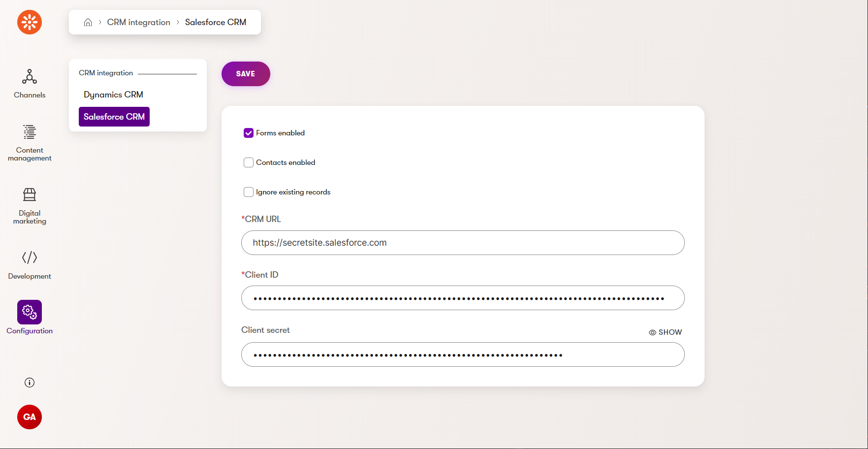Select Dynamics CRM in side menu
Viewport: 868px width, 449px height.
click(x=113, y=95)
